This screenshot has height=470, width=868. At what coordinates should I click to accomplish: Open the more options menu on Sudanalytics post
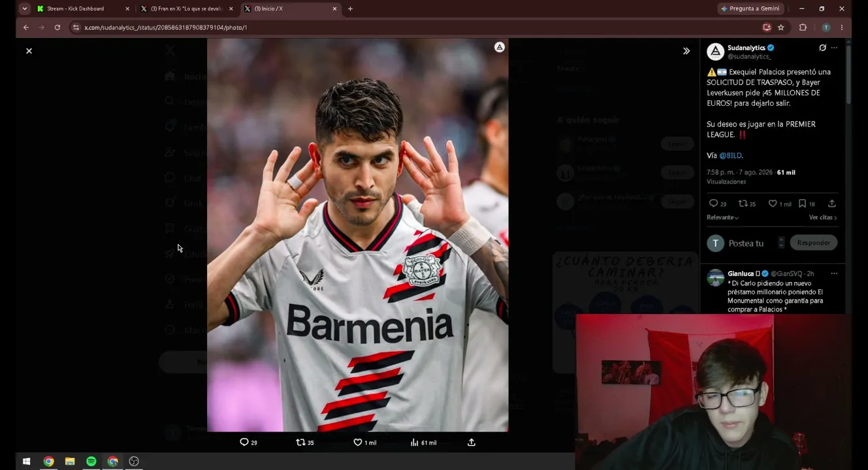pyautogui.click(x=834, y=48)
